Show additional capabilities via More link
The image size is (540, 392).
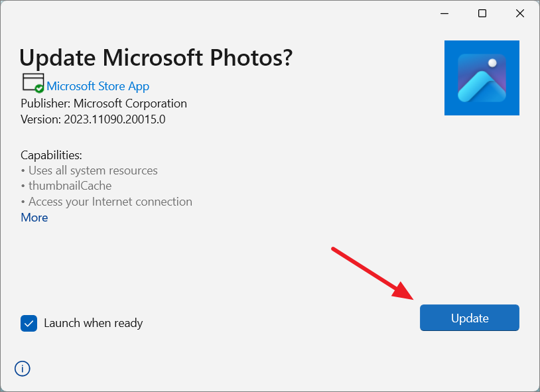(x=34, y=217)
